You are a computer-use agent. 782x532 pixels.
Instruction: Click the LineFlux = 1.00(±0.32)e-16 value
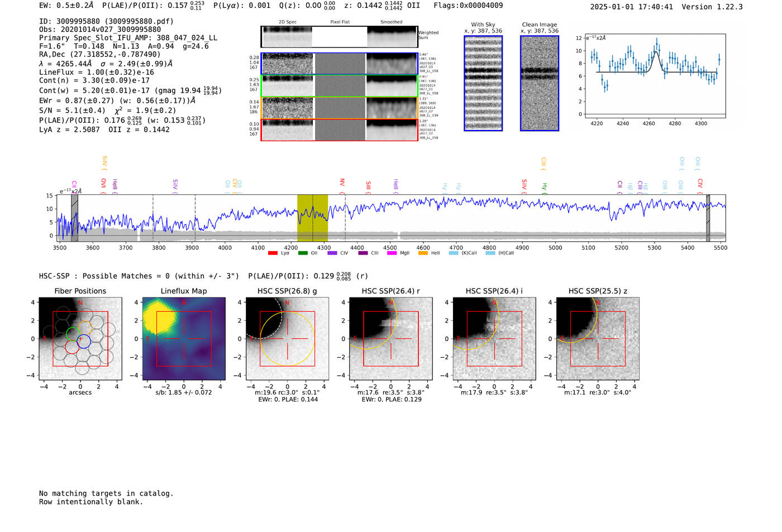(97, 72)
